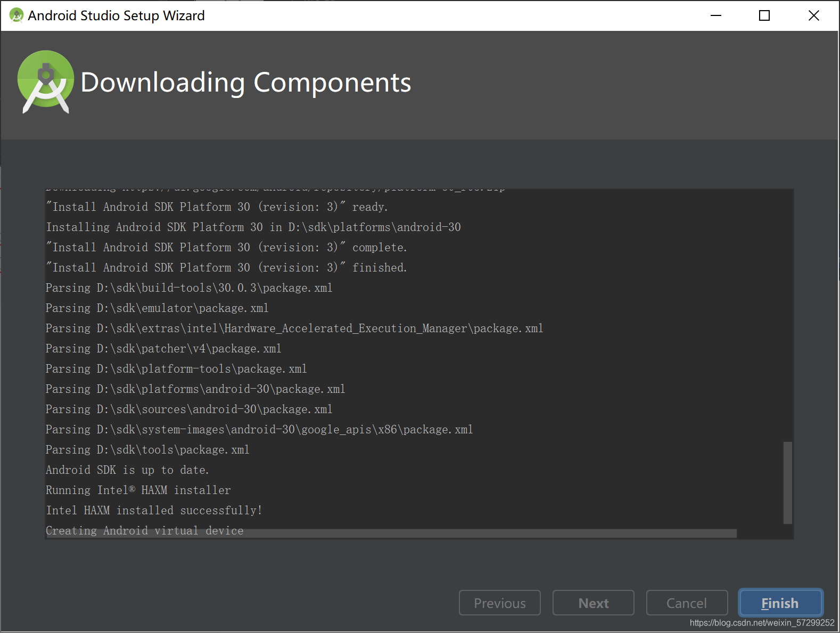Viewport: 840px width, 633px height.
Task: Click 'Parsing D:\sdk\tools\package.xml' line
Action: point(147,449)
